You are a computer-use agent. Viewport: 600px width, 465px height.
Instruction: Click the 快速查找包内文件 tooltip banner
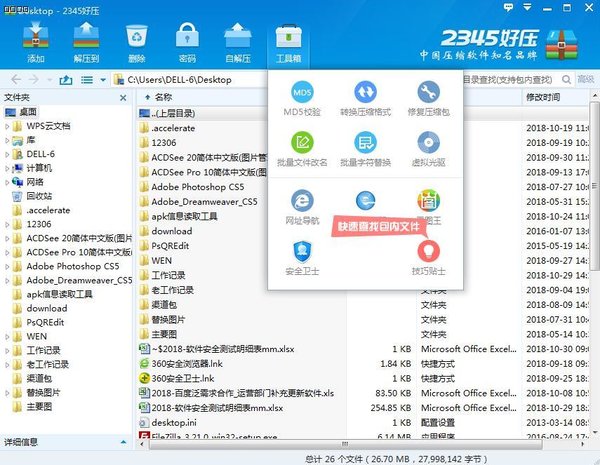pyautogui.click(x=379, y=227)
